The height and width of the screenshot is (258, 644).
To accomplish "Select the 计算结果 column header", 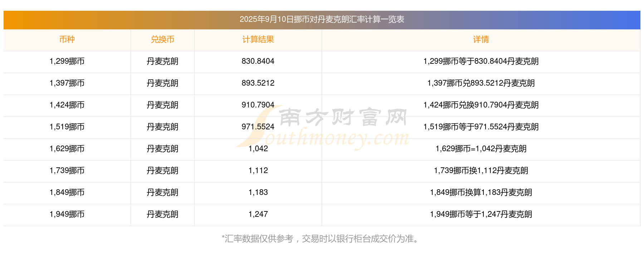I will tap(258, 39).
